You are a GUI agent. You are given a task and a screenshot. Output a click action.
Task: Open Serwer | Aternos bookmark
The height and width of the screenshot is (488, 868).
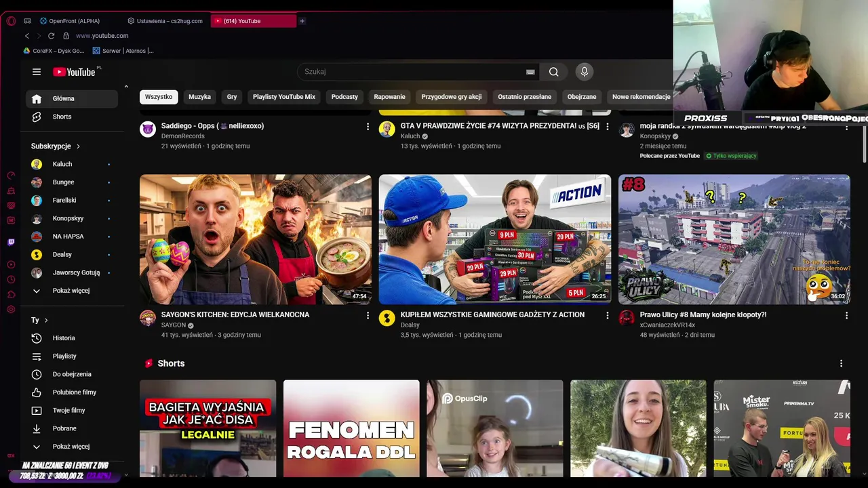(x=123, y=51)
